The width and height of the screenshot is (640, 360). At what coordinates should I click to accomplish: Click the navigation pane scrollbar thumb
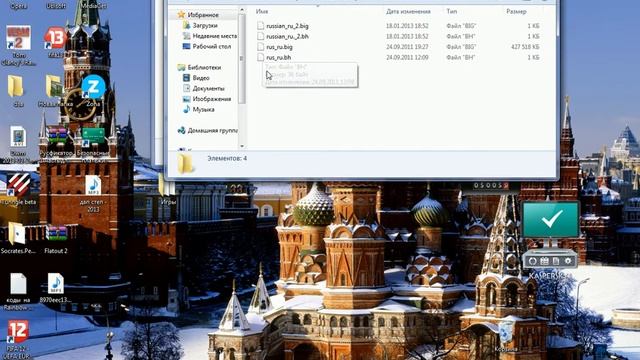click(x=242, y=59)
